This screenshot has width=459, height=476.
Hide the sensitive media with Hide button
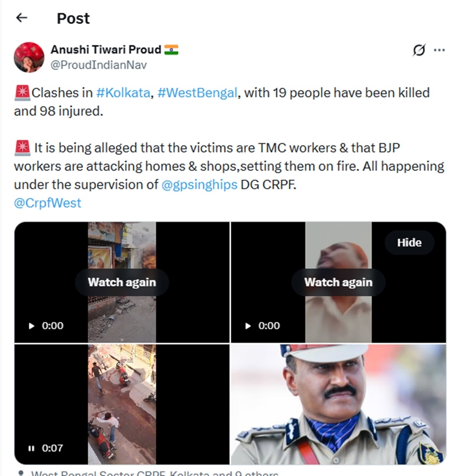[409, 243]
